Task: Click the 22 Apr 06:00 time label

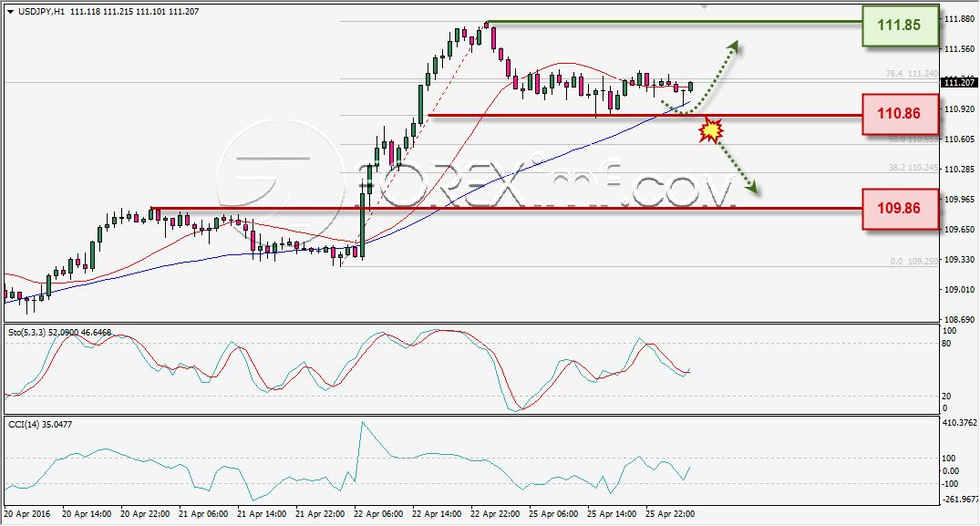Action: pos(378,513)
